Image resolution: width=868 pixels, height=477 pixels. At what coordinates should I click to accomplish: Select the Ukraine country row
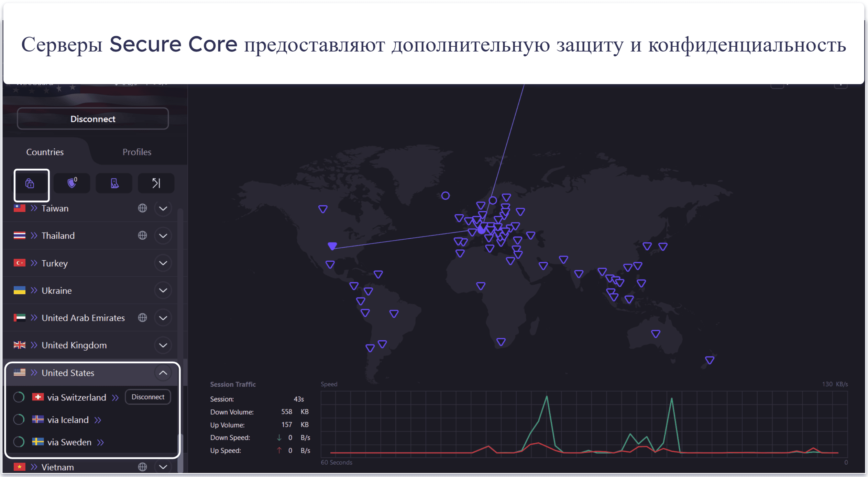[90, 291]
